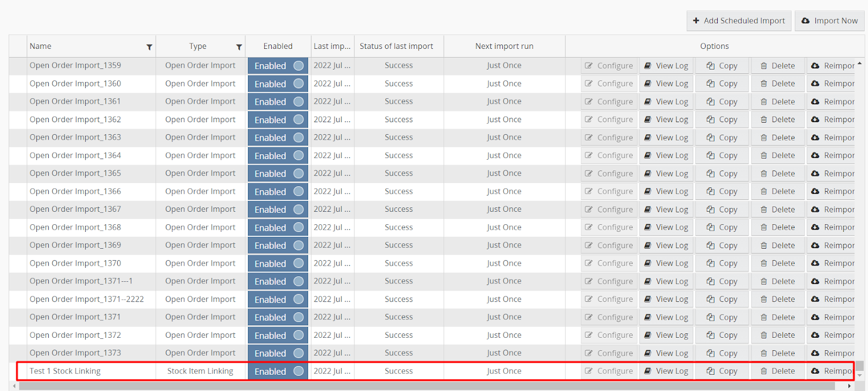Click Success status for Open Order Import_1366

click(399, 192)
